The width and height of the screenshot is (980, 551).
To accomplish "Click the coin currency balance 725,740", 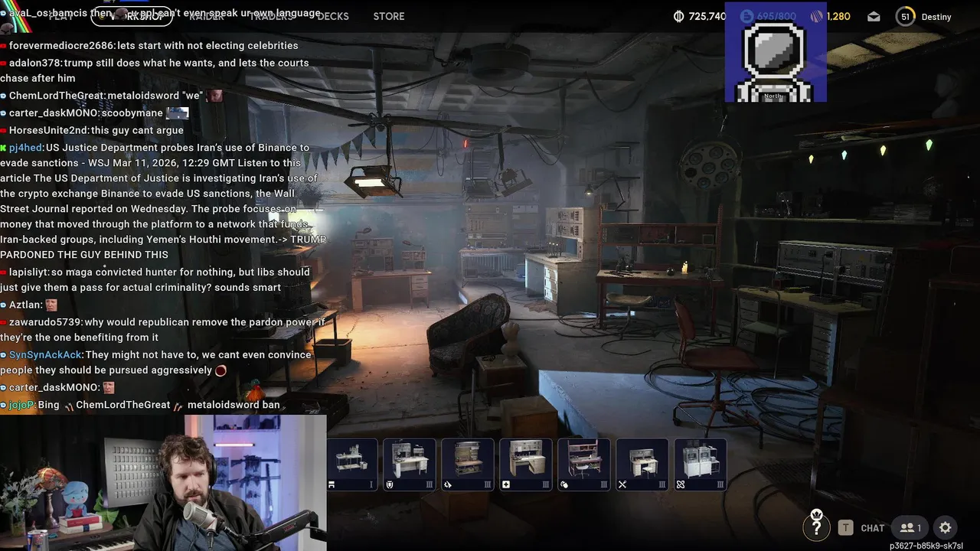I will (x=699, y=16).
